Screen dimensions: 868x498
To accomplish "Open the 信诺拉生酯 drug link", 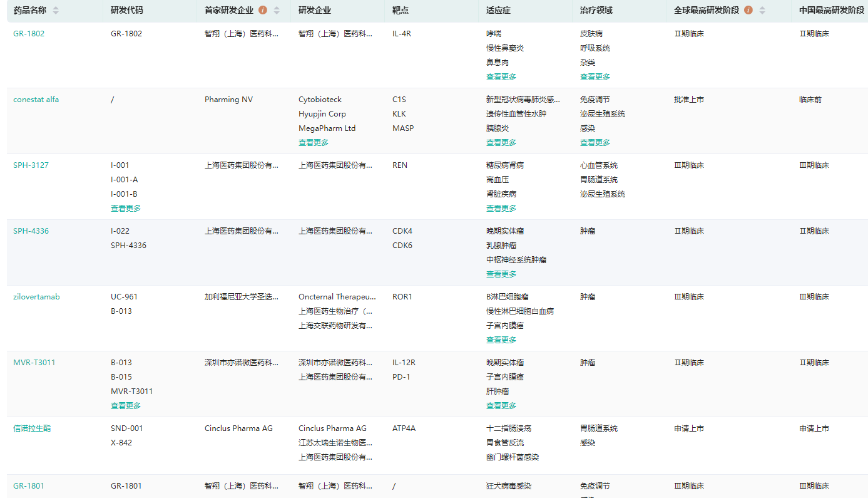I will click(x=32, y=428).
